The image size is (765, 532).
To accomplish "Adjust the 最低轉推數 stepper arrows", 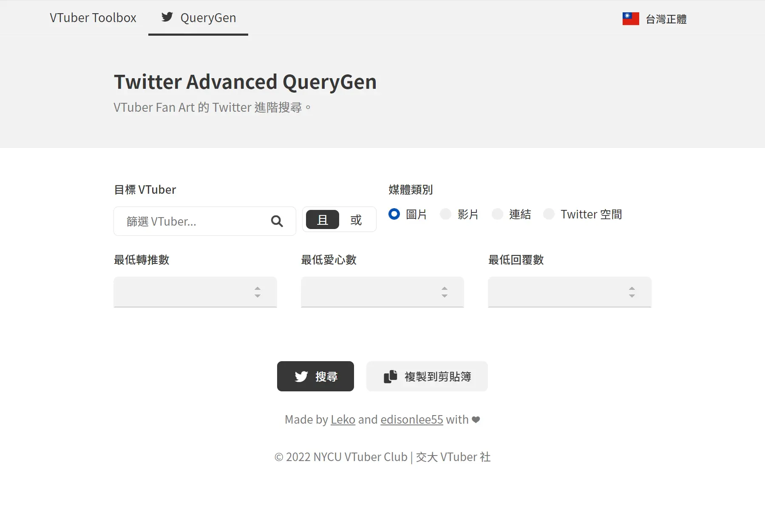I will 258,292.
